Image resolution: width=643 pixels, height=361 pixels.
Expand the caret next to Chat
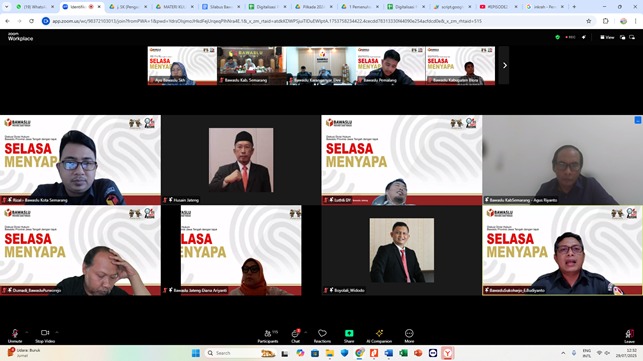(306, 332)
